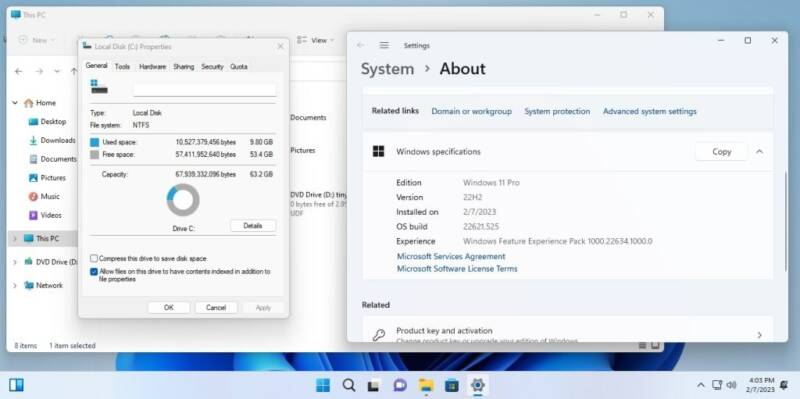The width and height of the screenshot is (800, 399).
Task: Click the System breadcrumb in Settings
Action: coord(387,69)
